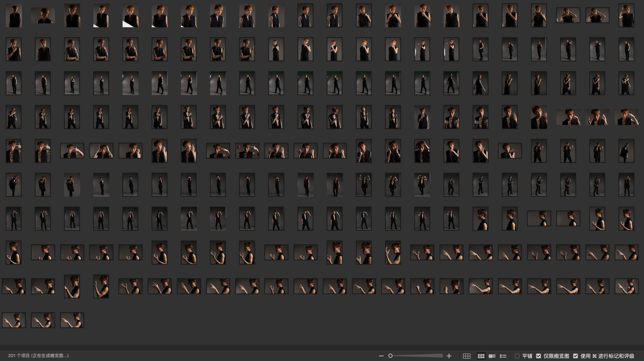The height and width of the screenshot is (361, 644).
Task: Switch to thumbnails grid view icon
Action: tap(481, 356)
